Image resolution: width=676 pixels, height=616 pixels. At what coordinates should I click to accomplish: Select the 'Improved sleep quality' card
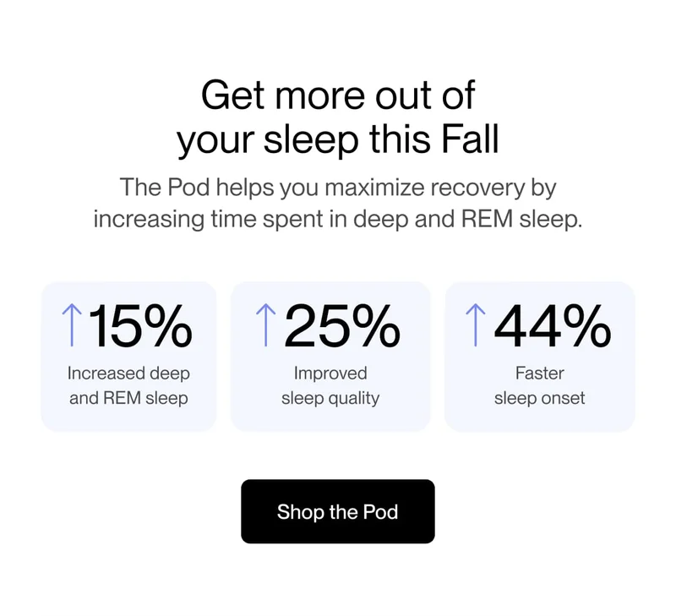330,355
